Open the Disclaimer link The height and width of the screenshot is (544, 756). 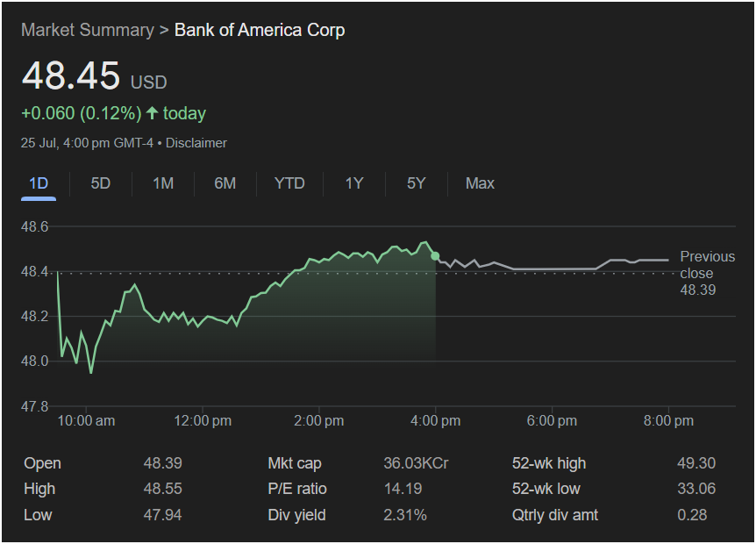pyautogui.click(x=196, y=143)
